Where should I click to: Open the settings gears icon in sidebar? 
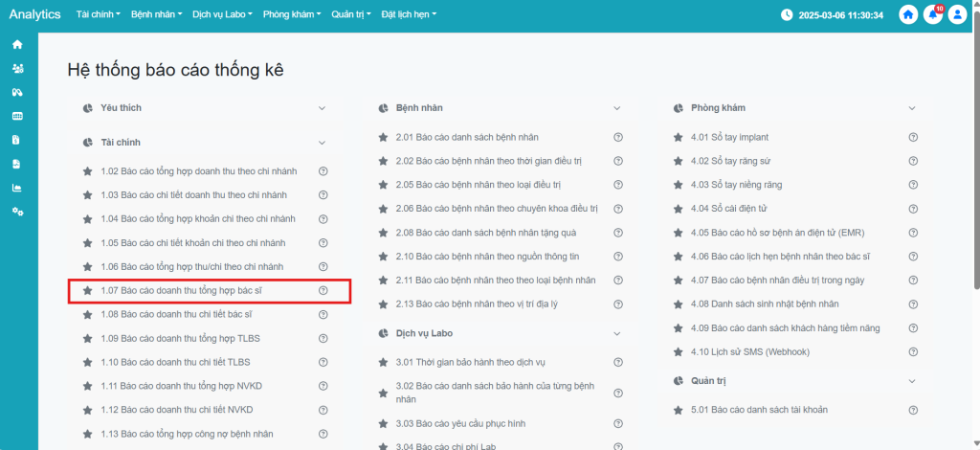tap(16, 211)
